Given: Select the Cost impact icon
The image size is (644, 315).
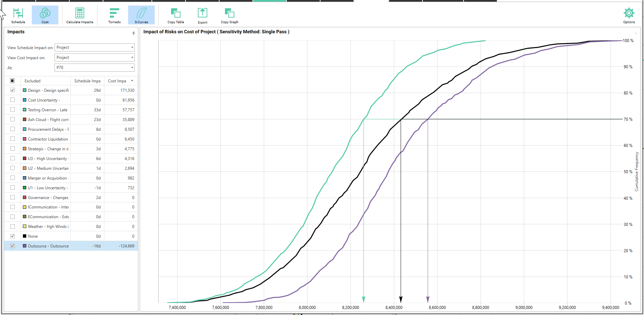Looking at the screenshot, I should (45, 15).
